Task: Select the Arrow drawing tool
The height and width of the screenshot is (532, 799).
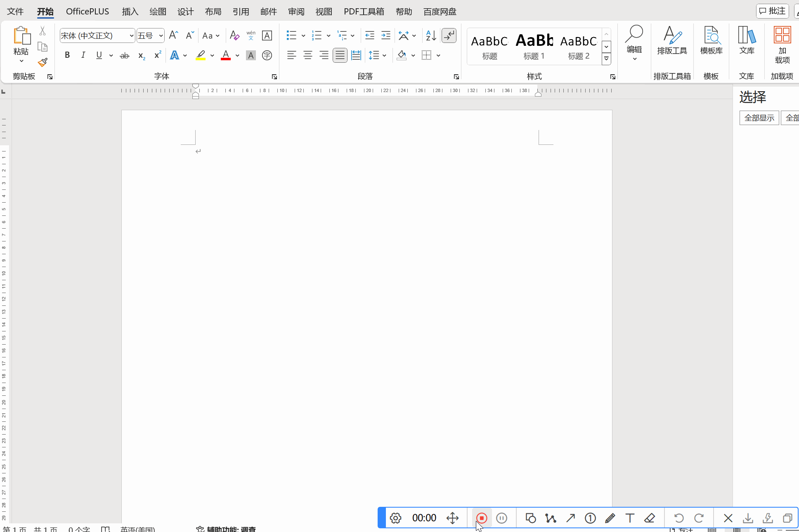Action: [570, 518]
